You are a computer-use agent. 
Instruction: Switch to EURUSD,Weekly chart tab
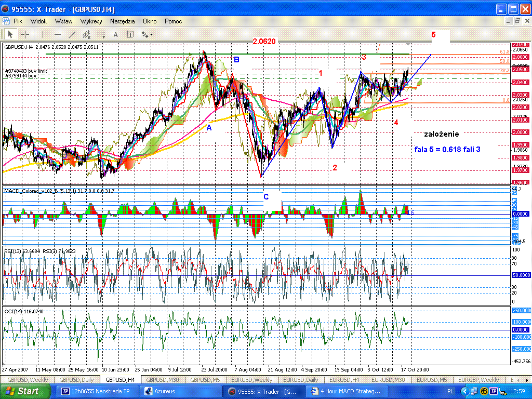252,380
